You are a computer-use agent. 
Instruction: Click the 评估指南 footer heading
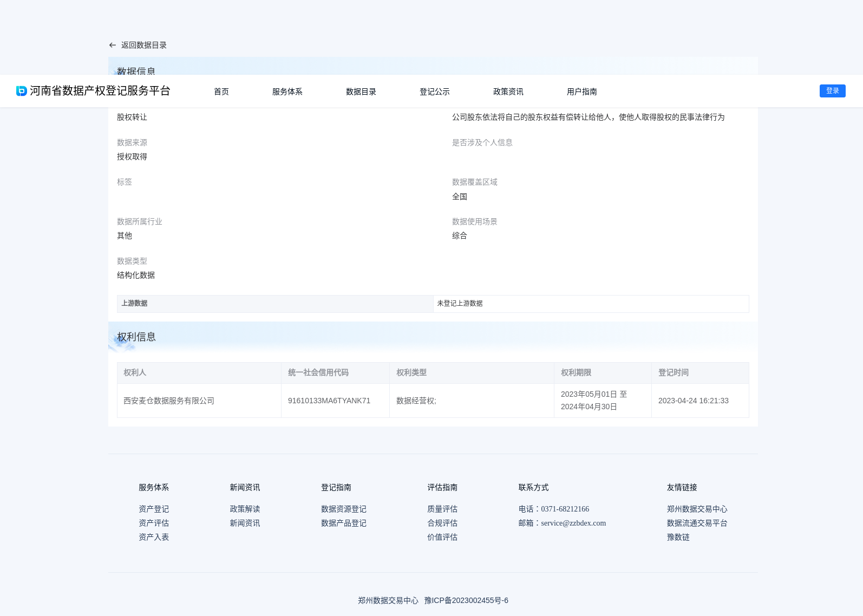click(442, 487)
